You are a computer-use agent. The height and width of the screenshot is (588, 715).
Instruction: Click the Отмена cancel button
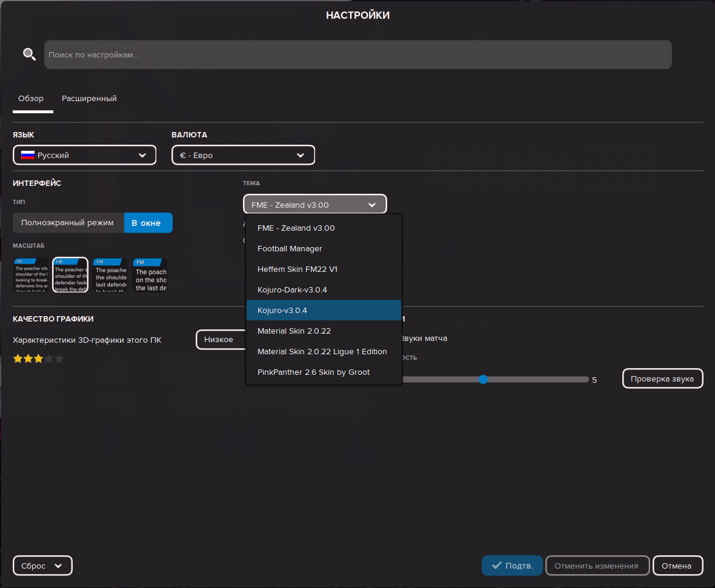click(677, 566)
